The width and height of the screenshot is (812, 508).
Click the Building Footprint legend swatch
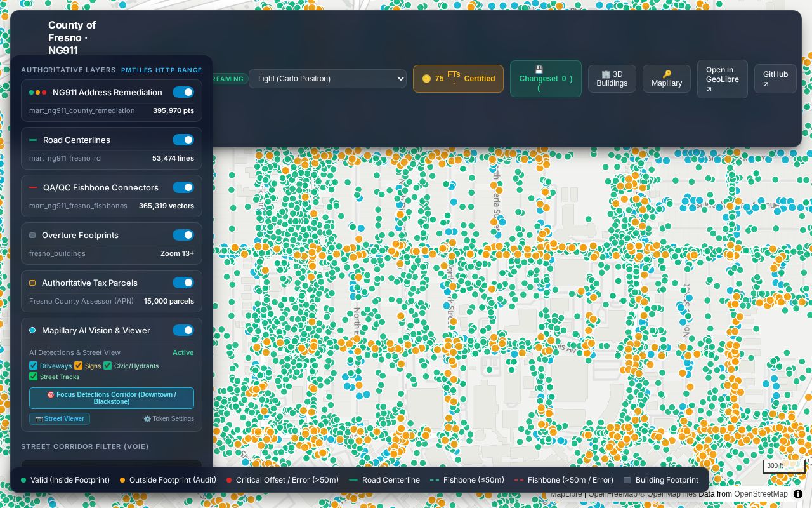[627, 480]
